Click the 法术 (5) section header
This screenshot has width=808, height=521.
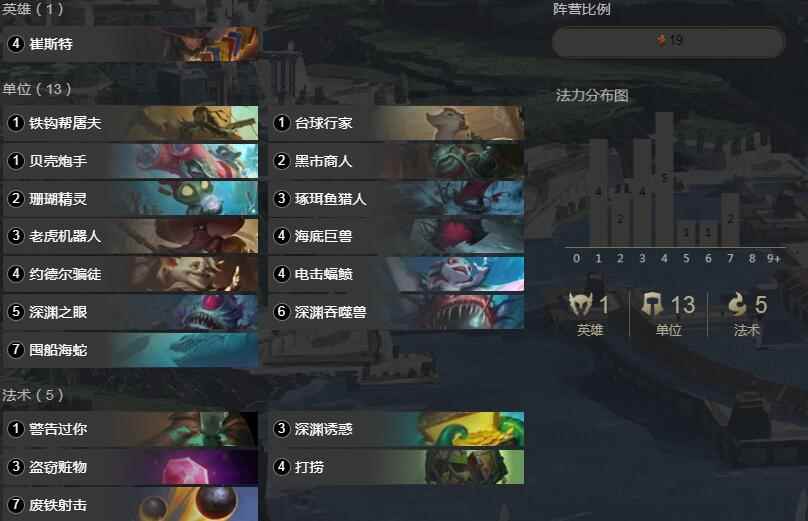point(32,395)
